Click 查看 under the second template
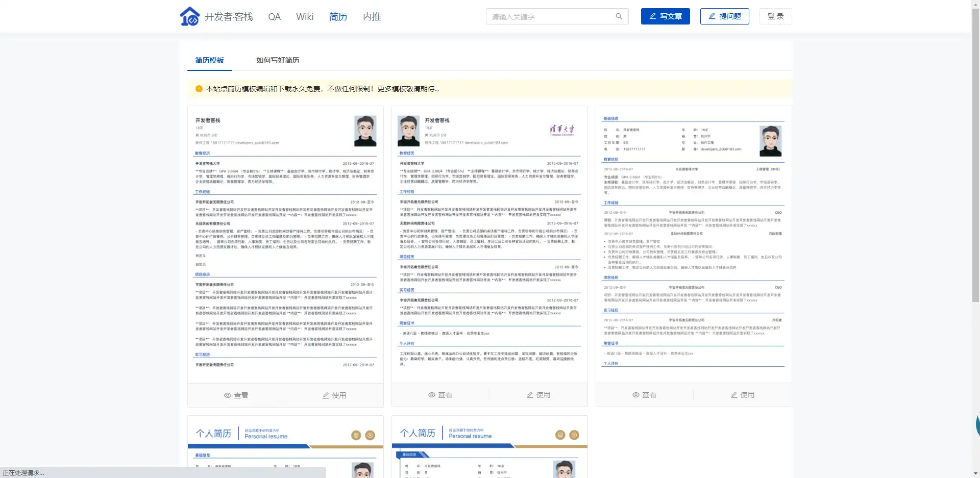The image size is (980, 478). pyautogui.click(x=440, y=395)
